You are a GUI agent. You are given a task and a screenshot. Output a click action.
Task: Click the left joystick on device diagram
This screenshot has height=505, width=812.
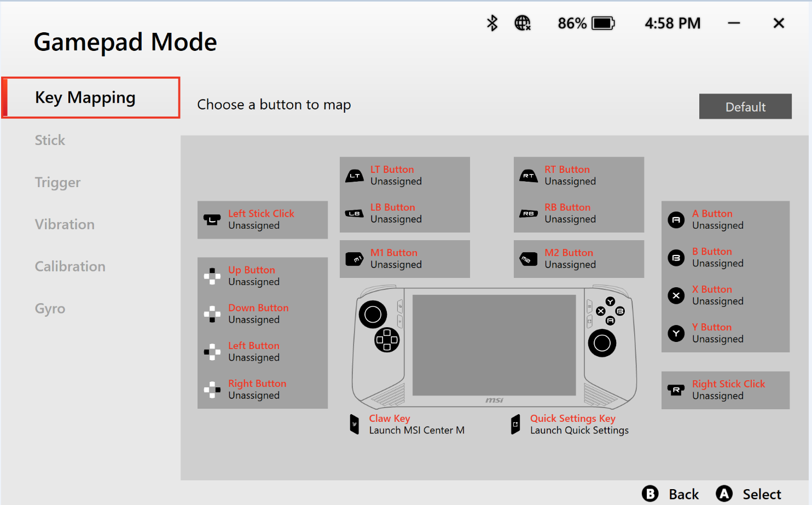[373, 314]
